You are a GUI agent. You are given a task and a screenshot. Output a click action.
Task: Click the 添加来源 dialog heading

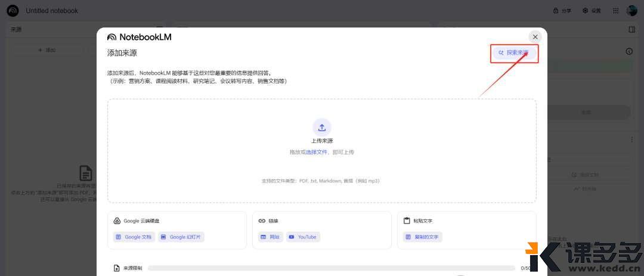(x=122, y=52)
